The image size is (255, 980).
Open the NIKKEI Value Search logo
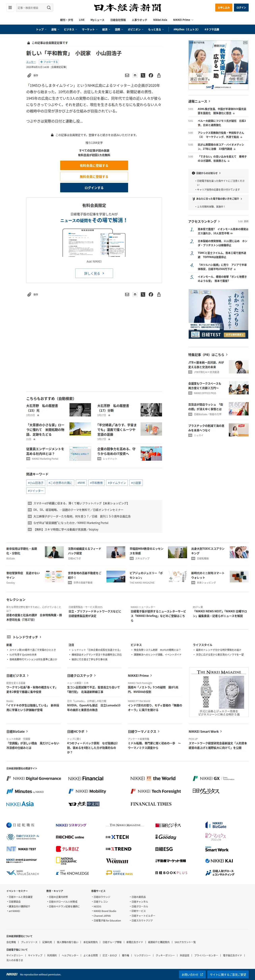click(22, 873)
